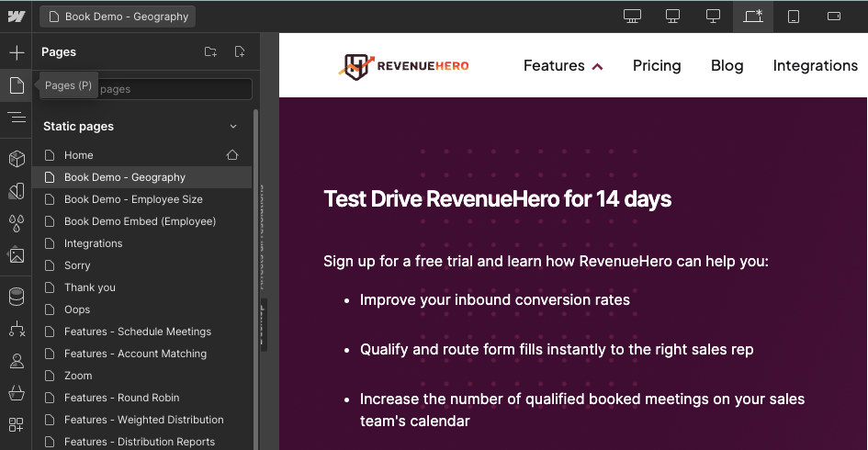Open the Add elements panel

click(17, 52)
